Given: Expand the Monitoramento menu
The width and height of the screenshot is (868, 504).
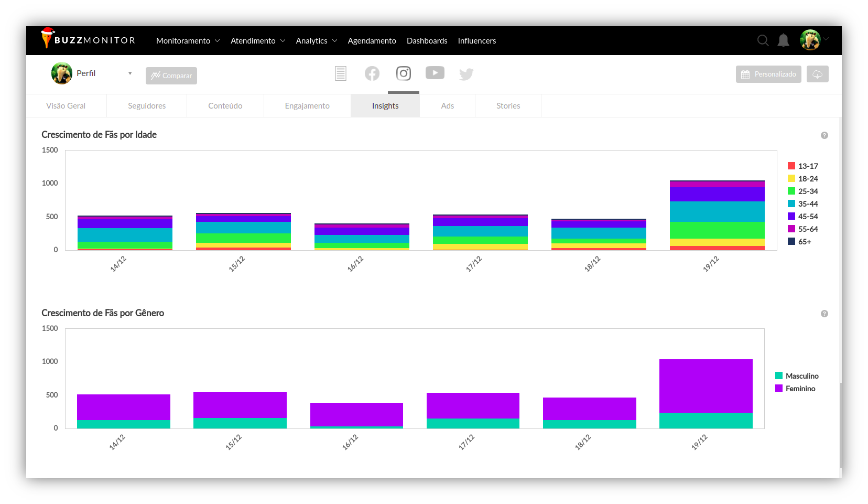Looking at the screenshot, I should pyautogui.click(x=188, y=41).
